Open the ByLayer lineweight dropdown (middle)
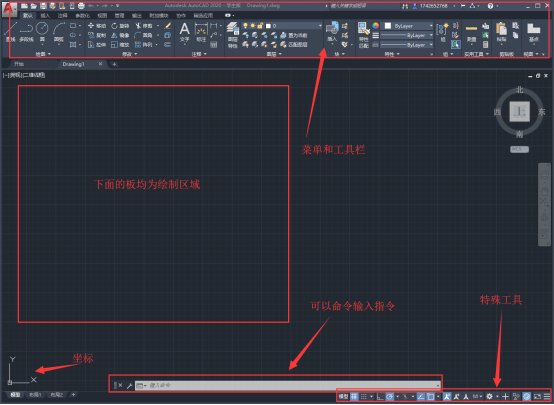This screenshot has width=554, height=405. click(x=407, y=35)
